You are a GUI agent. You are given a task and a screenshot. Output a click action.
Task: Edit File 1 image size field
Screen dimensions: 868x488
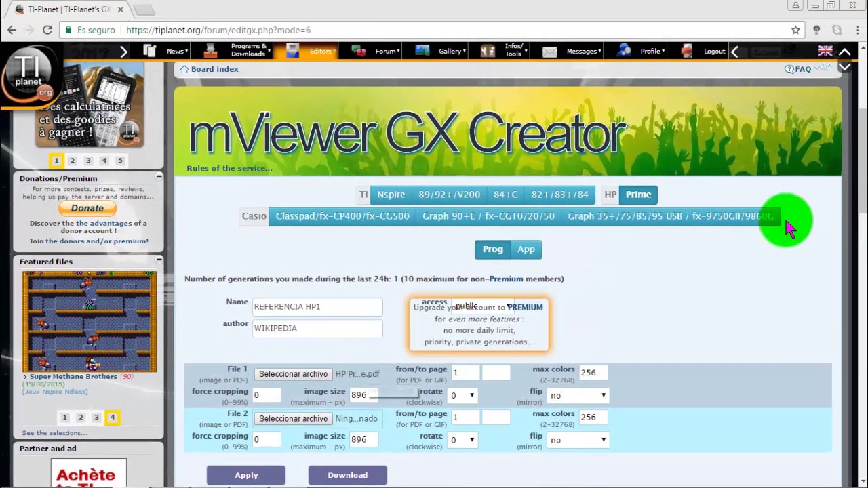(x=363, y=395)
